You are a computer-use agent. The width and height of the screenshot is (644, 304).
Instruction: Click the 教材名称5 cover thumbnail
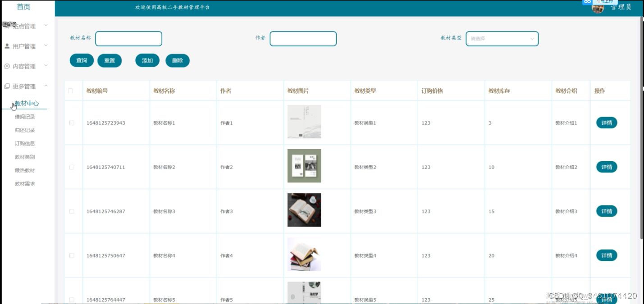click(x=304, y=293)
